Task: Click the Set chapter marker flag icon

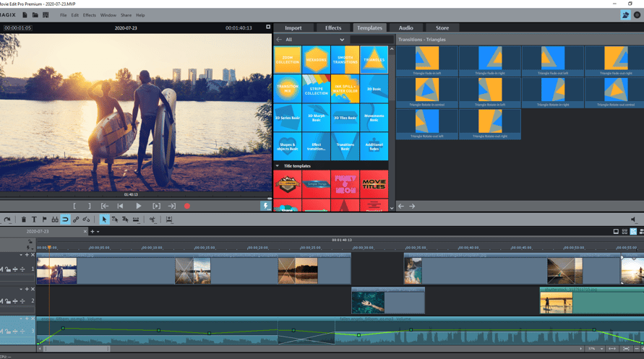Action: pyautogui.click(x=44, y=220)
